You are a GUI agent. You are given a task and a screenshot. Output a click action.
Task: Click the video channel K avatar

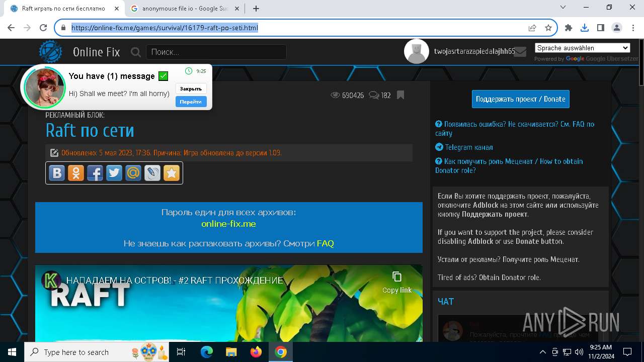pos(51,281)
